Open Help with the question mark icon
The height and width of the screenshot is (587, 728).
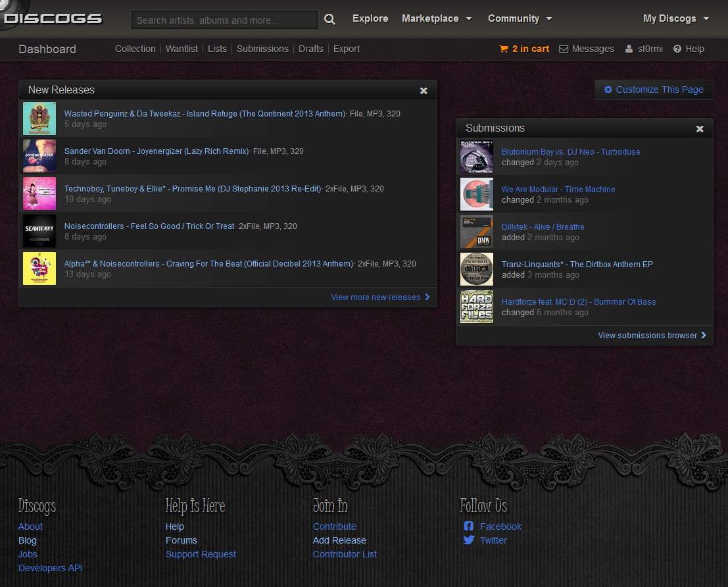689,49
